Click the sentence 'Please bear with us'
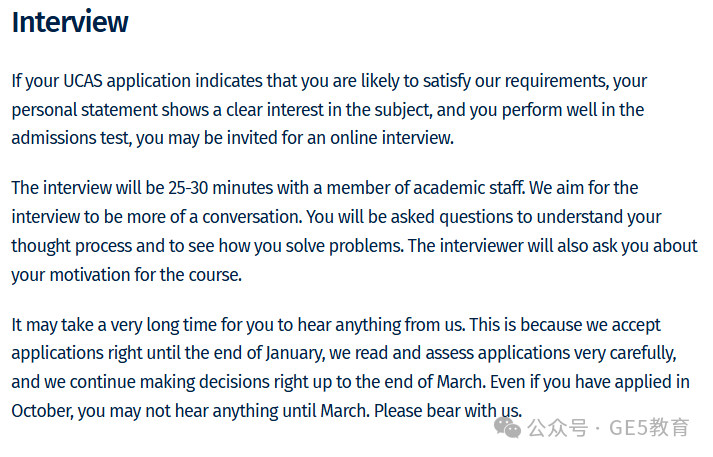The height and width of the screenshot is (457, 713). 447,411
